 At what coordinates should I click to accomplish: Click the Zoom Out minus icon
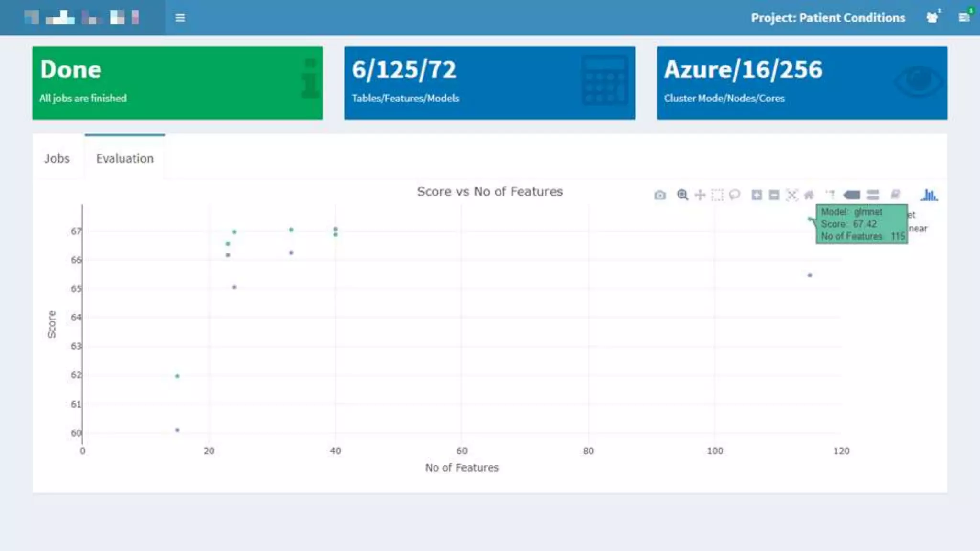click(774, 195)
